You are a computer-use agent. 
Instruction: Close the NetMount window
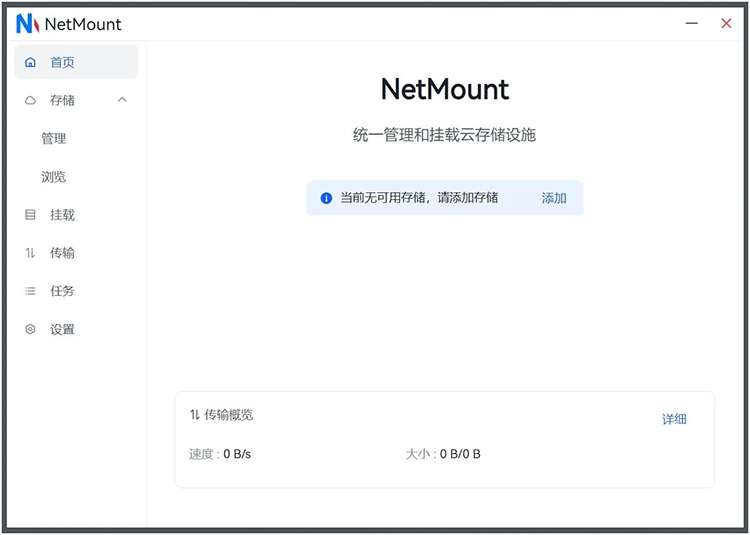click(726, 23)
